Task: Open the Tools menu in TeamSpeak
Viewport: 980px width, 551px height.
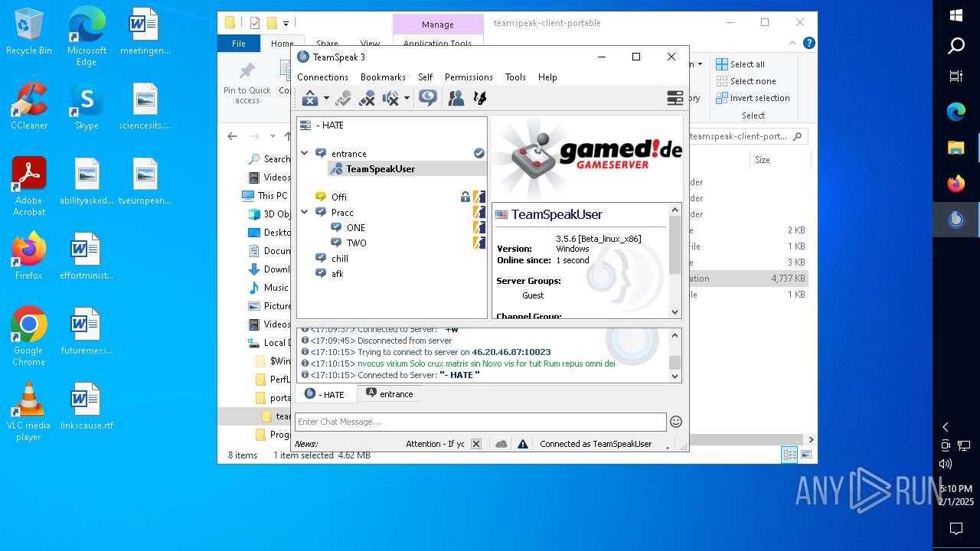Action: pos(515,77)
